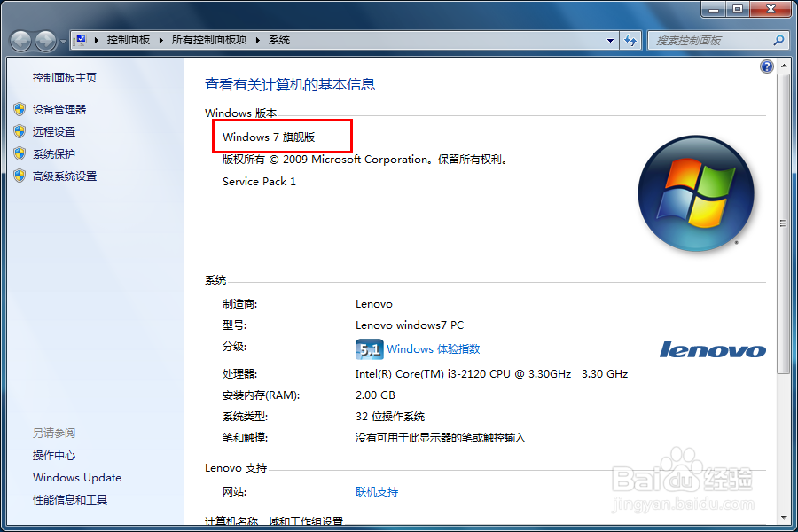Click the scrollbar down arrow
Image resolution: width=798 pixels, height=532 pixels.
[x=783, y=518]
